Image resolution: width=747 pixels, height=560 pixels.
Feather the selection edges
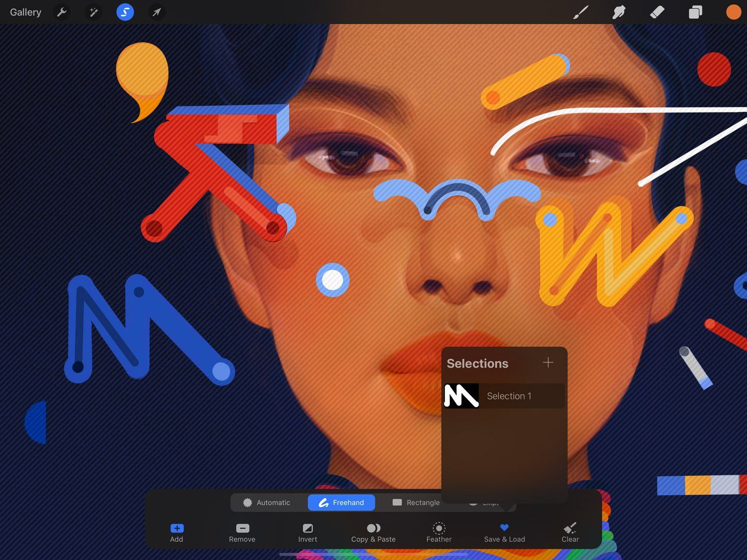pos(439,533)
